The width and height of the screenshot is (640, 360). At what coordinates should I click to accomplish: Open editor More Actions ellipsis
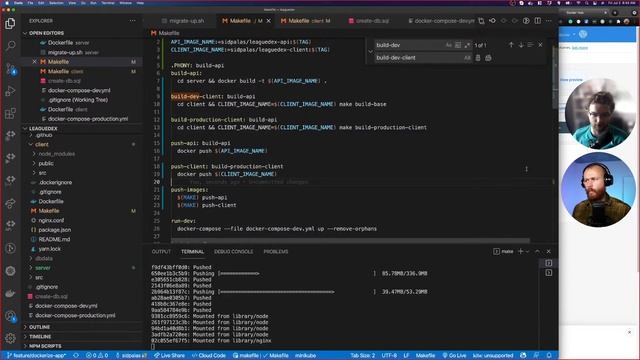(x=549, y=21)
